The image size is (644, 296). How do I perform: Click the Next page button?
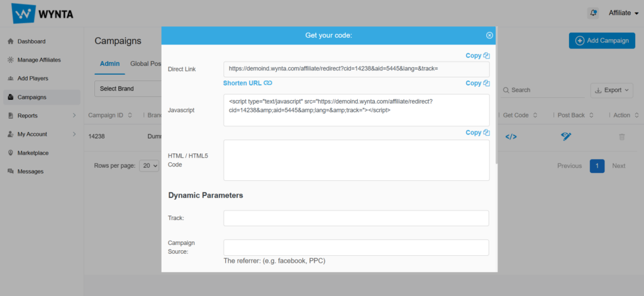tap(619, 166)
